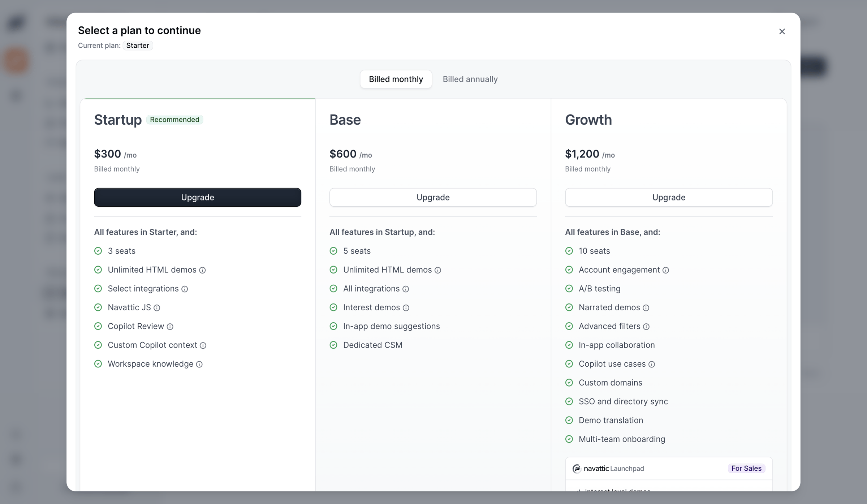Click the 'SSO and directory sync' feature text
Image resolution: width=867 pixels, height=504 pixels.
click(623, 401)
